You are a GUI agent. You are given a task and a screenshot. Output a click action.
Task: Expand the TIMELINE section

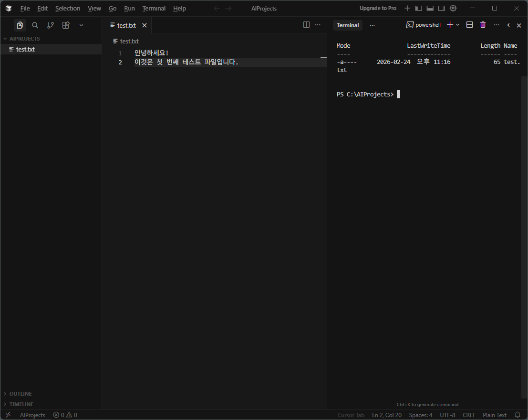coord(21,404)
